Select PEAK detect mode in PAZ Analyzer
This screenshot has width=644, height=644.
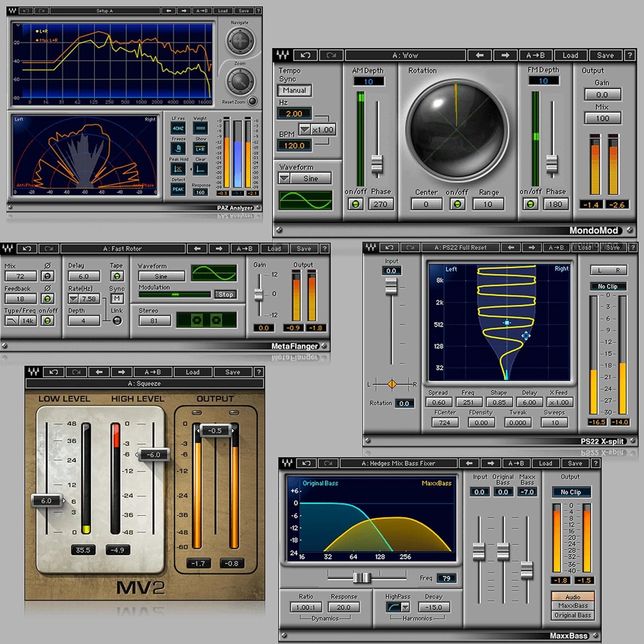pyautogui.click(x=178, y=190)
